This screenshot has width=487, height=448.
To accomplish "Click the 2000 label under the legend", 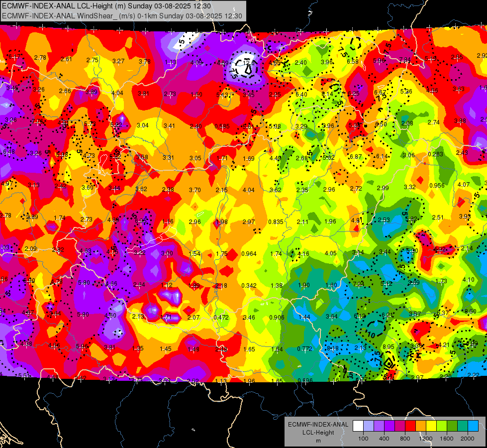I will pos(468,439).
